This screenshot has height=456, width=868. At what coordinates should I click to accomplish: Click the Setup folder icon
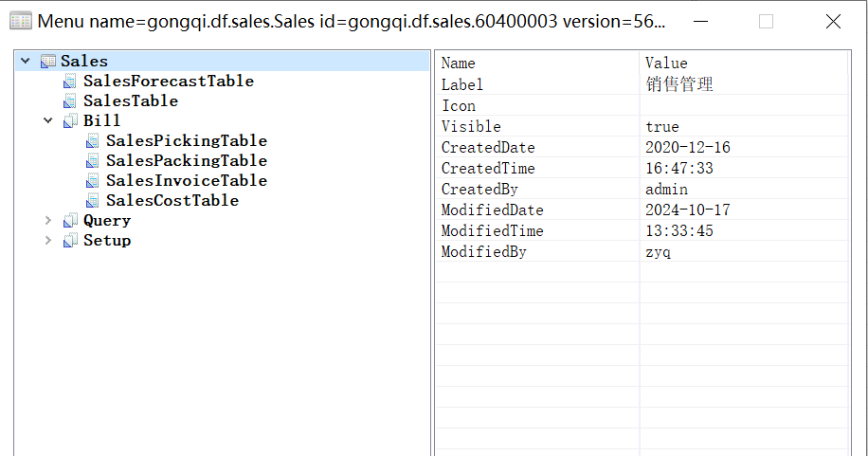[x=70, y=241]
